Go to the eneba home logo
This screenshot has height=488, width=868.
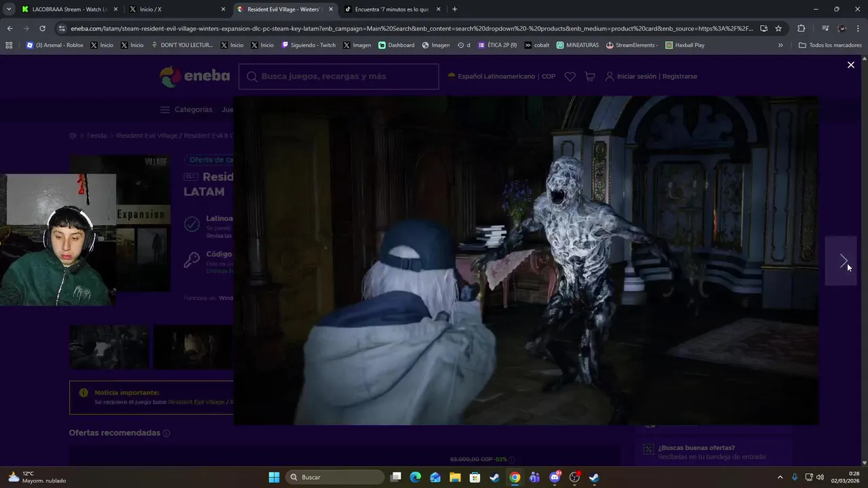pyautogui.click(x=195, y=77)
